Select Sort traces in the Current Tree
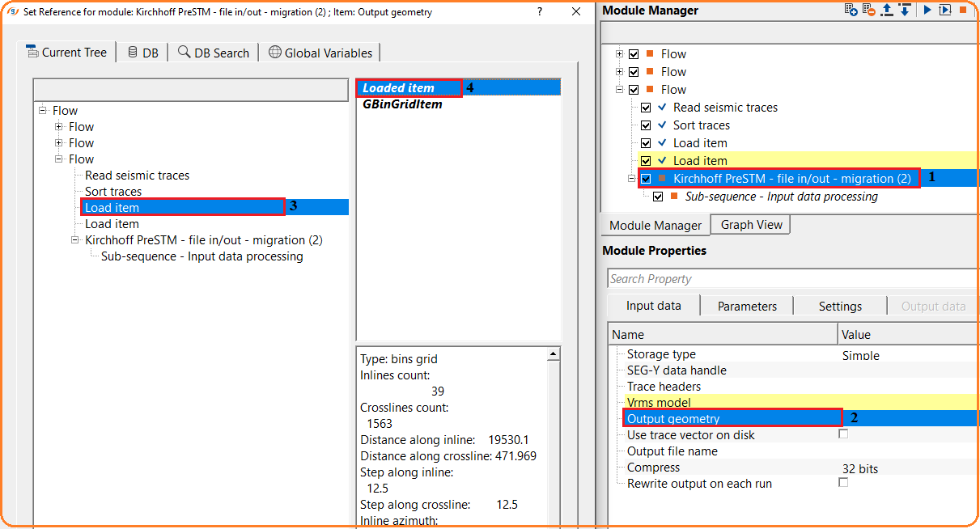 (113, 192)
